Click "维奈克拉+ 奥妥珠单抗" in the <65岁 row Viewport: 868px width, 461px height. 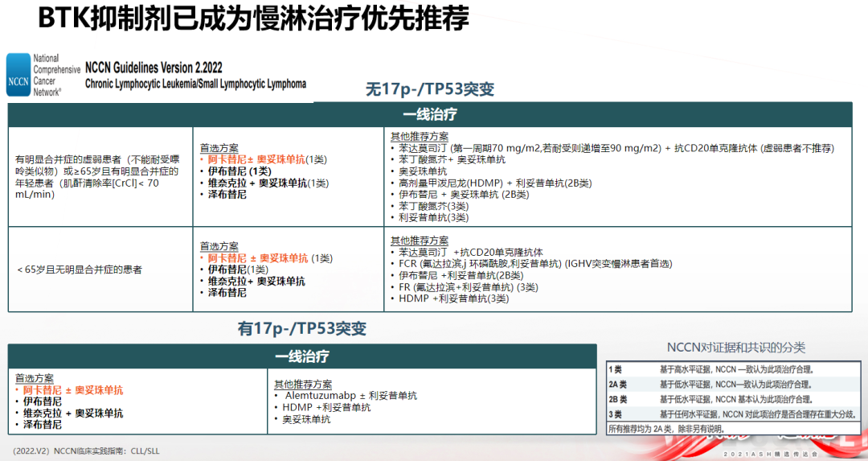[256, 282]
